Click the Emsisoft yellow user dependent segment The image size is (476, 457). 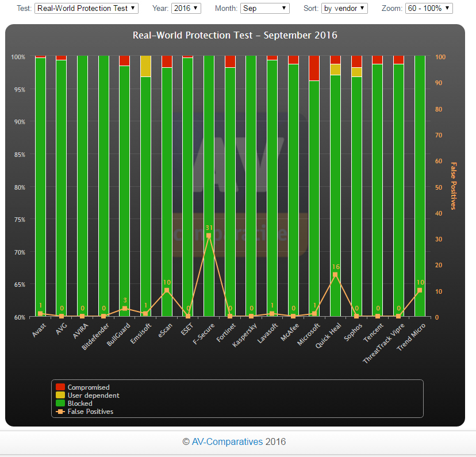[x=145, y=66]
